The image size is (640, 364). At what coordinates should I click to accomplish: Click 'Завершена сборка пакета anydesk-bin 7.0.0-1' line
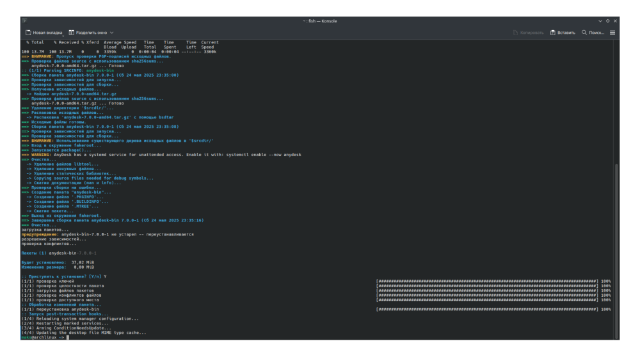(113, 220)
